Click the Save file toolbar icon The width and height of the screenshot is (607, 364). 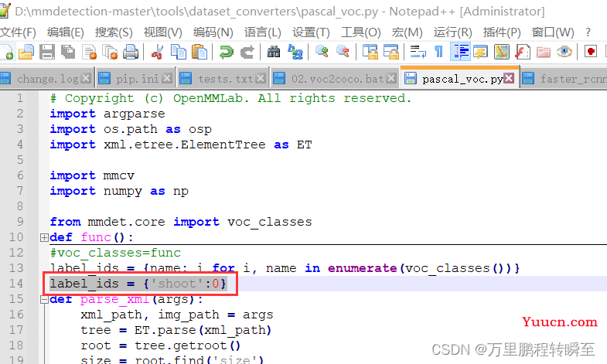[47, 52]
